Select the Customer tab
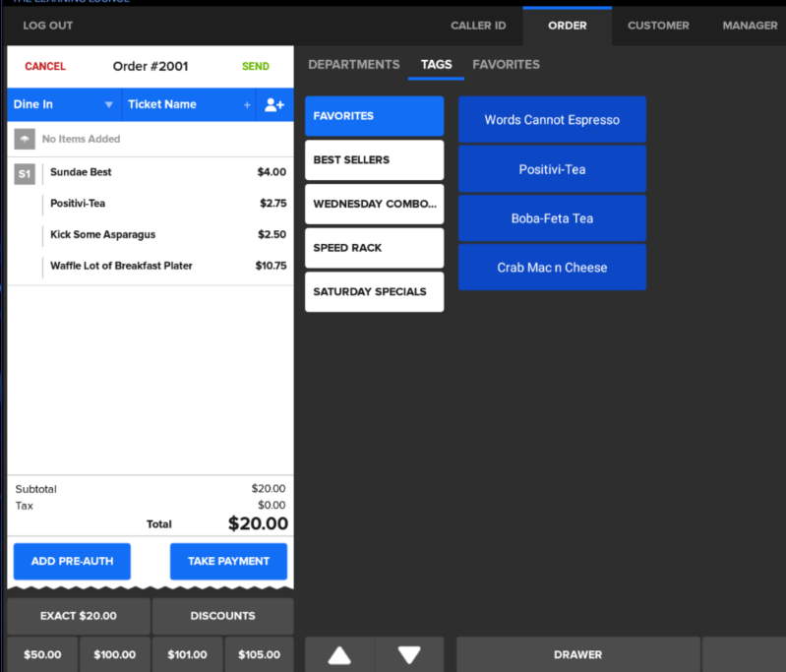 coord(658,26)
